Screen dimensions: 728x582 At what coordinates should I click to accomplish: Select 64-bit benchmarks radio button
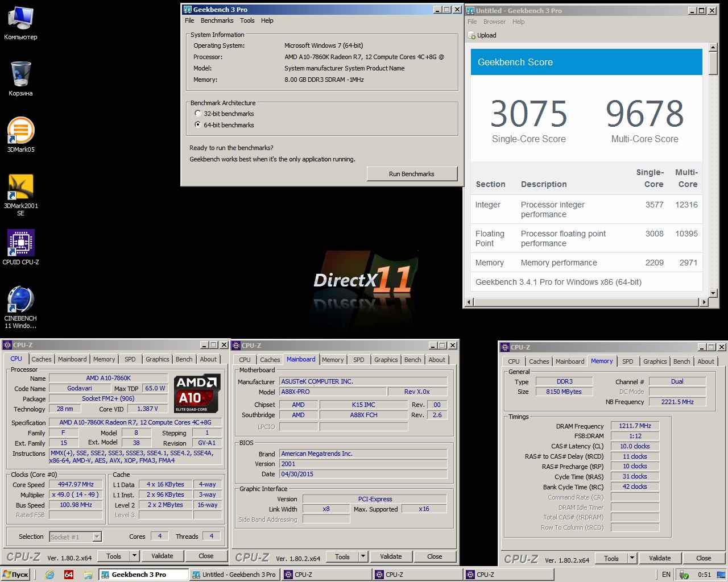point(198,124)
